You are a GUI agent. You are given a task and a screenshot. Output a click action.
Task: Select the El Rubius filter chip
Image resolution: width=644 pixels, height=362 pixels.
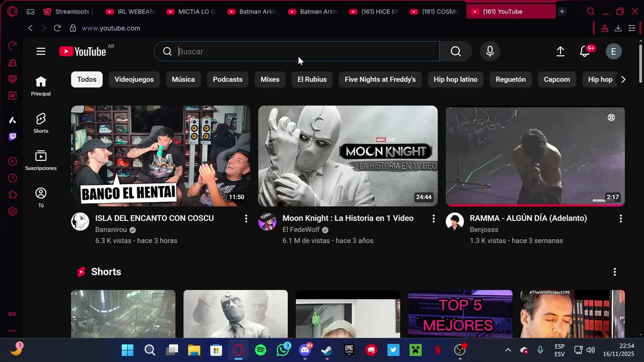(312, 79)
